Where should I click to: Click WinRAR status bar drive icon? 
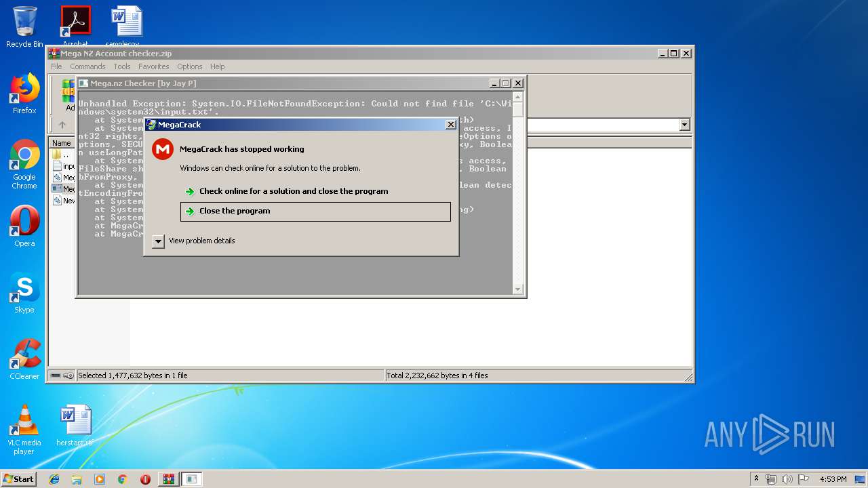coord(56,375)
